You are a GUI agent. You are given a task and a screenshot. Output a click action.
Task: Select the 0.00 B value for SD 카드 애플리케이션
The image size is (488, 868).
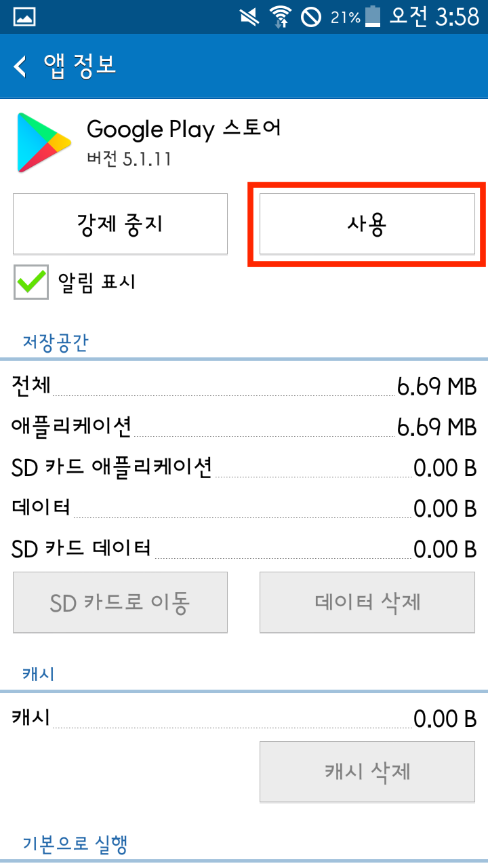click(x=445, y=468)
